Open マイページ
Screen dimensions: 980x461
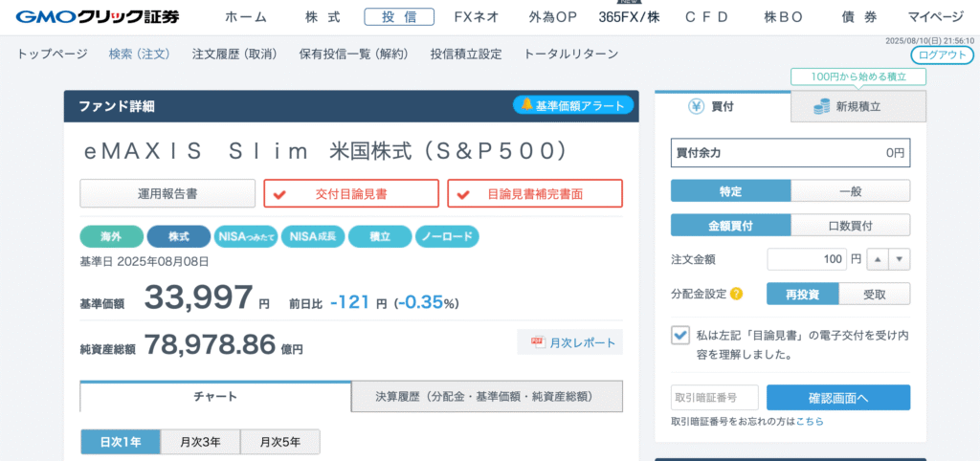[936, 17]
